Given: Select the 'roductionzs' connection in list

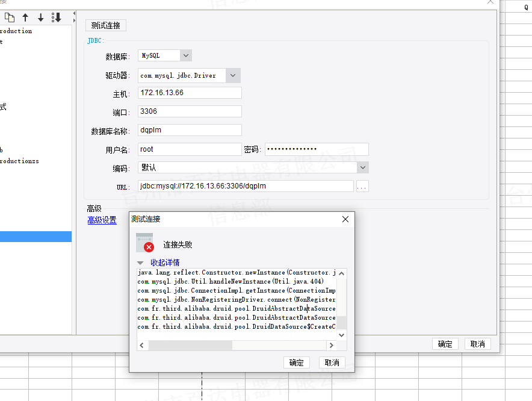Looking at the screenshot, I should point(19,161).
